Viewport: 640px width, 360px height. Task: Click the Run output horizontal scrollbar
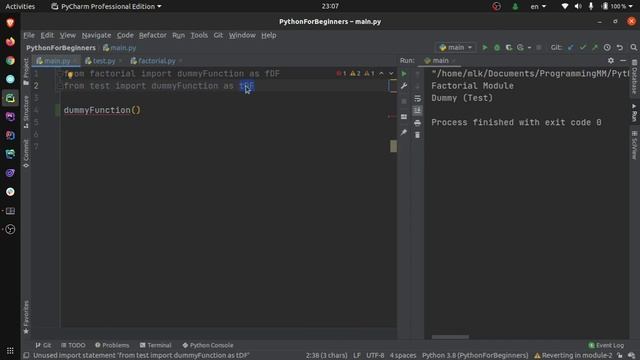pos(450,337)
